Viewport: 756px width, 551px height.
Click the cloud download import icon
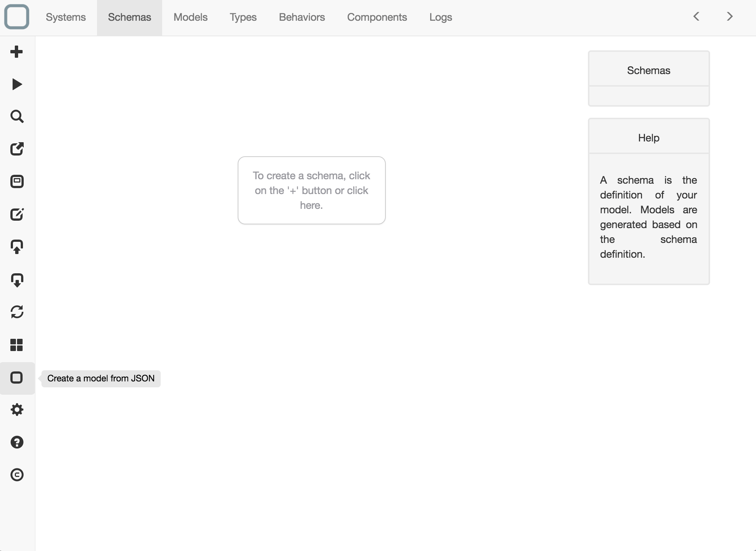click(17, 280)
